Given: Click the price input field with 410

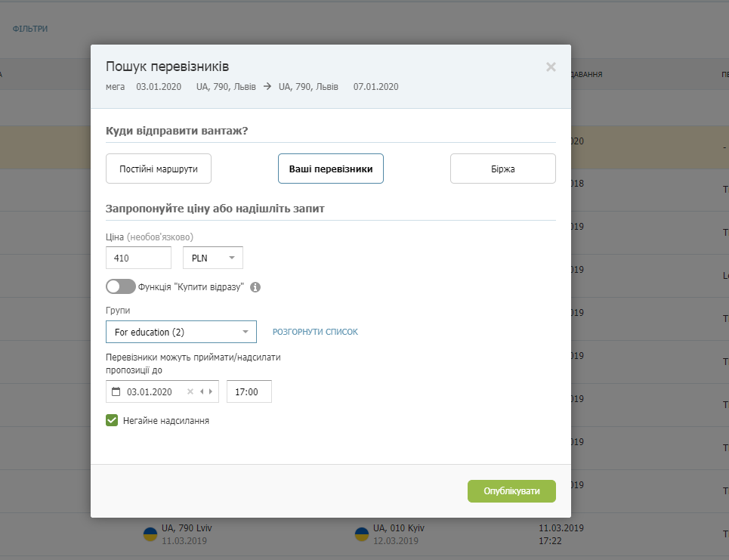Looking at the screenshot, I should tap(138, 258).
